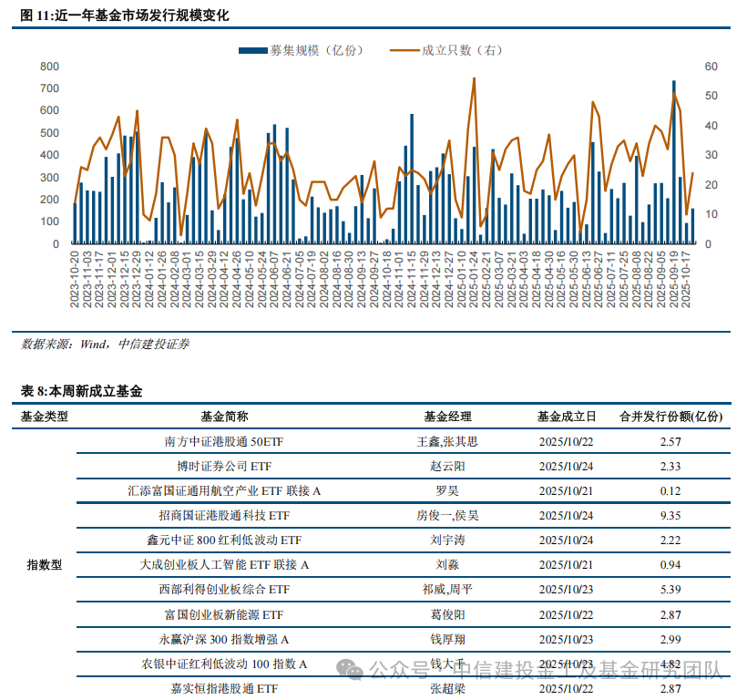Screen dimensions: 747x700
Task: Click column header 基金经理
Action: coord(447,417)
